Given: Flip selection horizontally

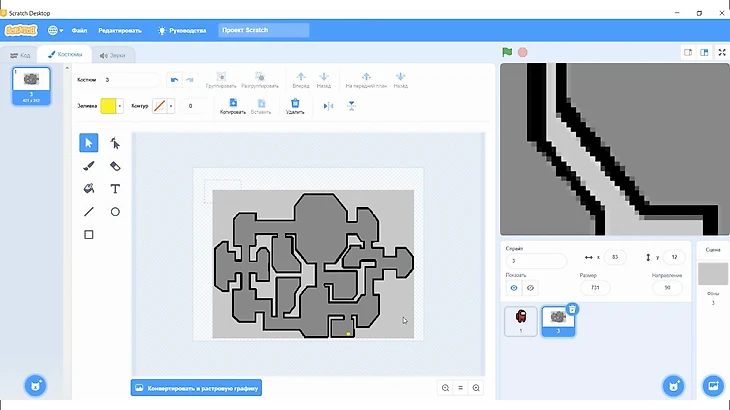Looking at the screenshot, I should [x=328, y=106].
